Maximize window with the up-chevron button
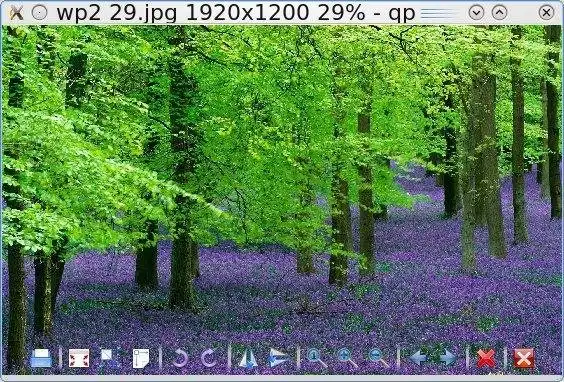This screenshot has width=564, height=382. 499,13
